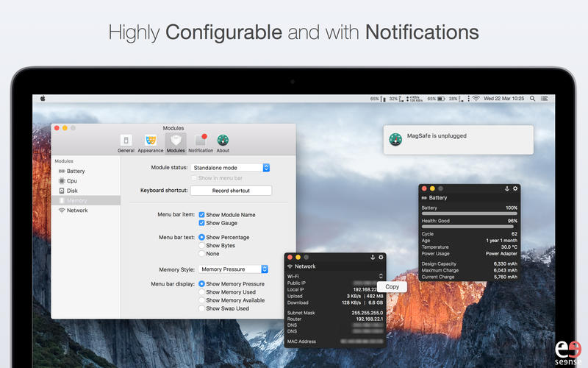Switch to the Notification preferences tab
Viewport: 588px width, 368px height.
200,143
